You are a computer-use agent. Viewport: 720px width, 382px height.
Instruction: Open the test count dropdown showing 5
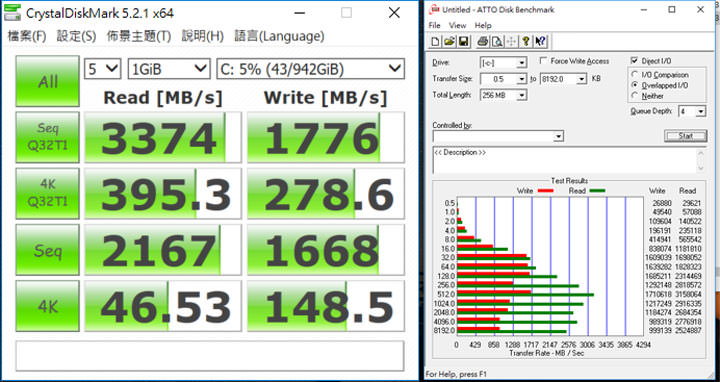tap(102, 69)
